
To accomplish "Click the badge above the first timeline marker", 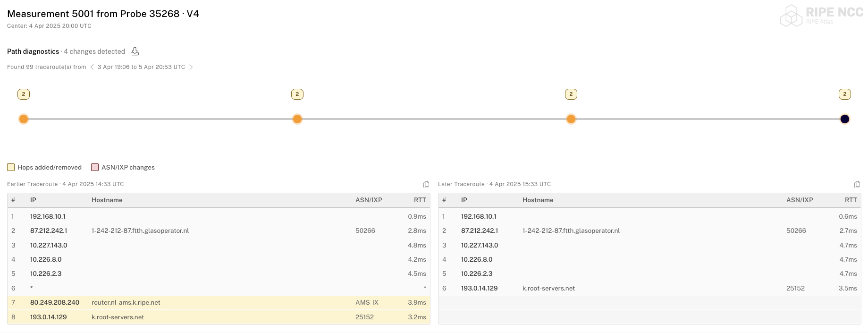I will [x=24, y=94].
